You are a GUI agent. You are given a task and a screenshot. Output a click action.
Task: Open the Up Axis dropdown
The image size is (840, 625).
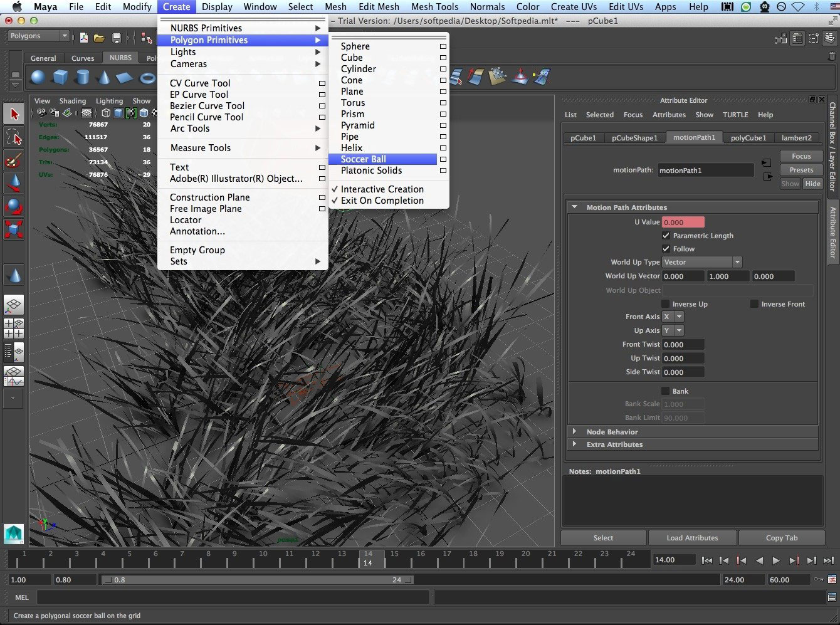[673, 330]
